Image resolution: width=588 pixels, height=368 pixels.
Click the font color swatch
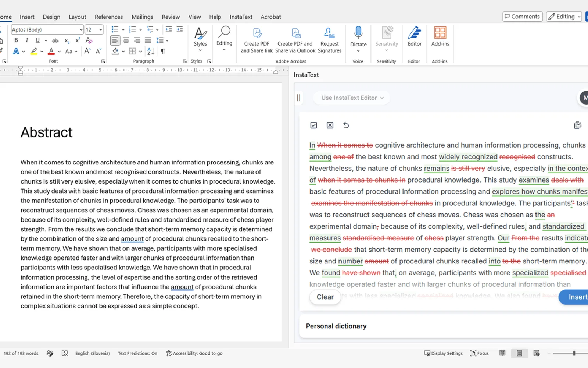51,51
